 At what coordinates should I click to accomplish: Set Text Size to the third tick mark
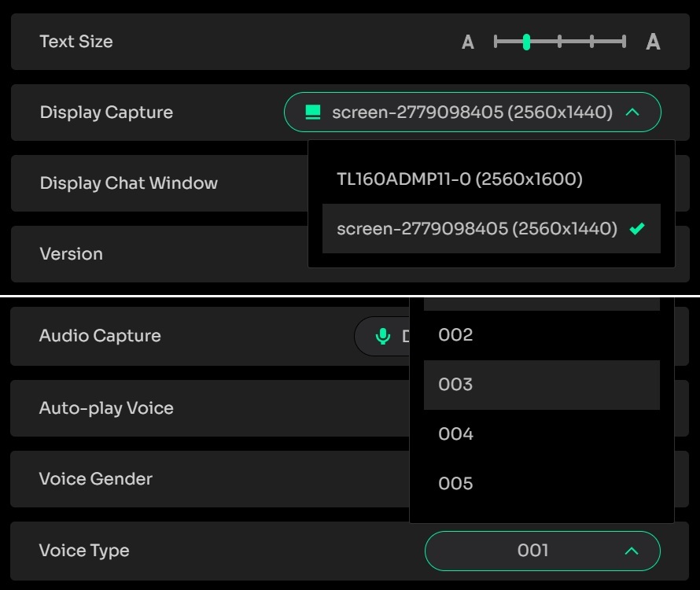(x=559, y=42)
